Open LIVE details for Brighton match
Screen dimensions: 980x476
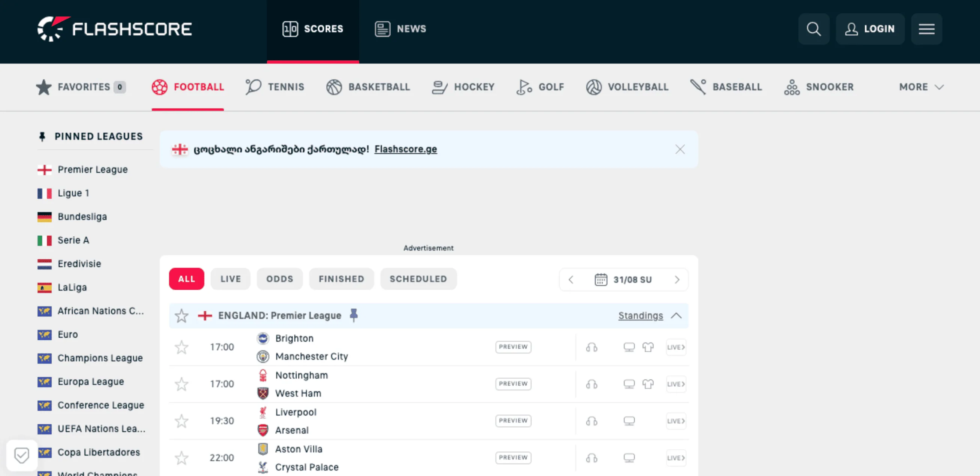pyautogui.click(x=676, y=347)
